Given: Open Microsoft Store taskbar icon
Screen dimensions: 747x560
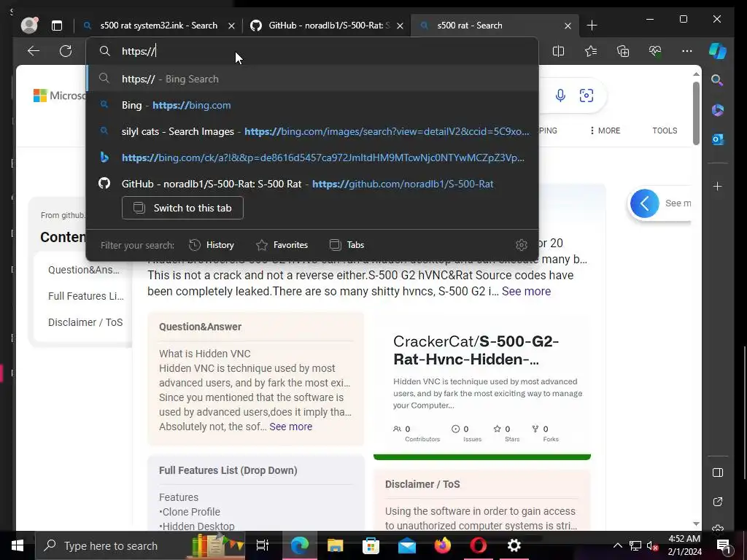Looking at the screenshot, I should 371,545.
